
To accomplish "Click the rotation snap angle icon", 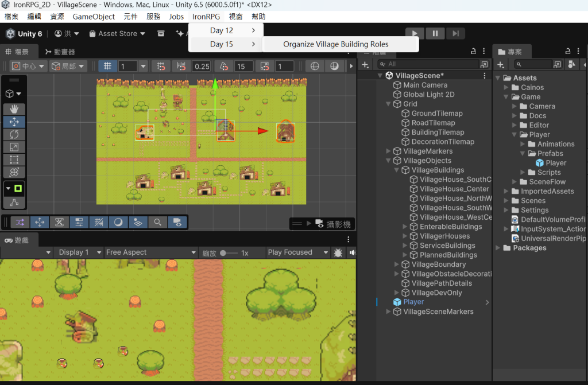I will pos(224,67).
